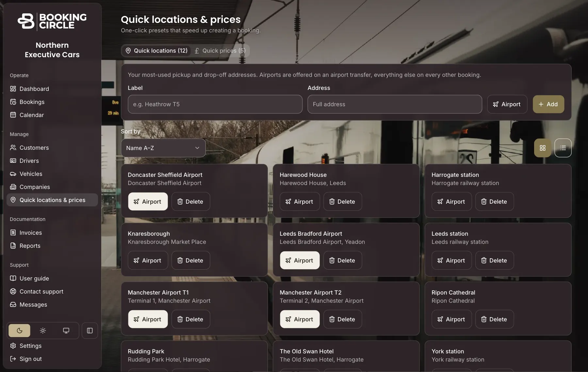Open Messages
The height and width of the screenshot is (372, 588).
52,304
